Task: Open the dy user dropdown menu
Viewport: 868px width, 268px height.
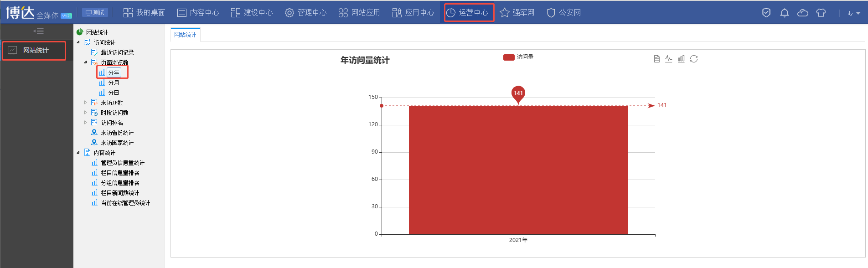Action: tap(853, 13)
